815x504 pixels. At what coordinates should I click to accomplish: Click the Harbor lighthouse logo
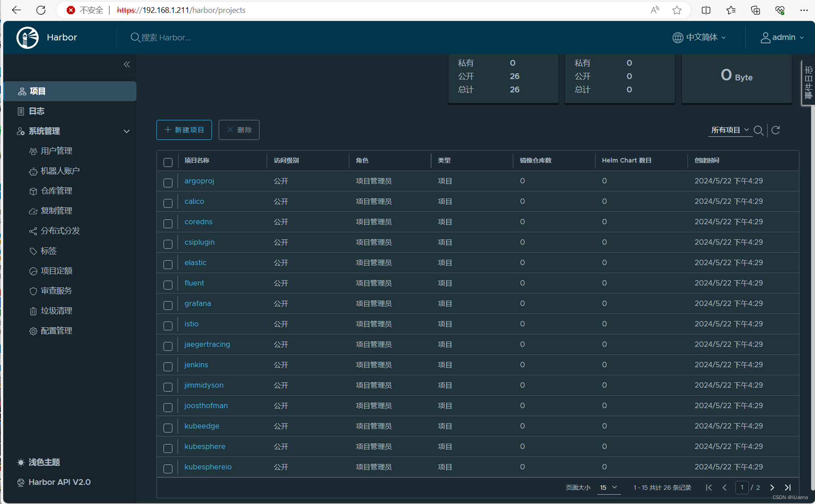pos(28,37)
